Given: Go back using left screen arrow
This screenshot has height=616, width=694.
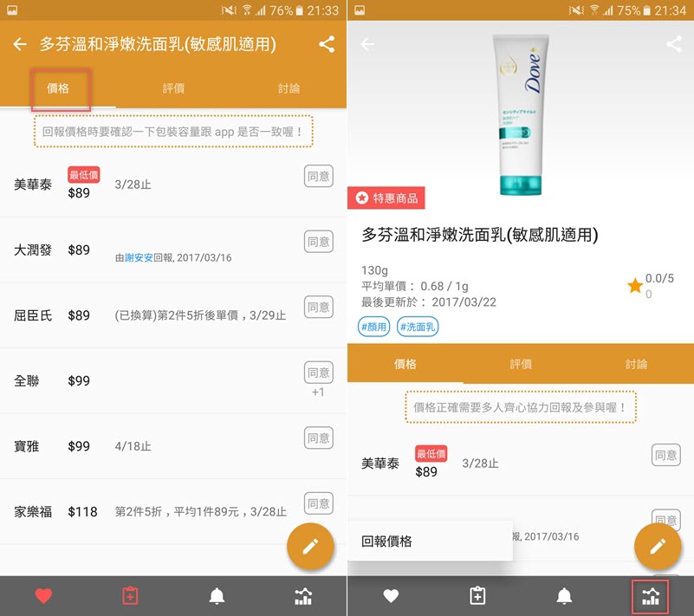Looking at the screenshot, I should coord(20,44).
